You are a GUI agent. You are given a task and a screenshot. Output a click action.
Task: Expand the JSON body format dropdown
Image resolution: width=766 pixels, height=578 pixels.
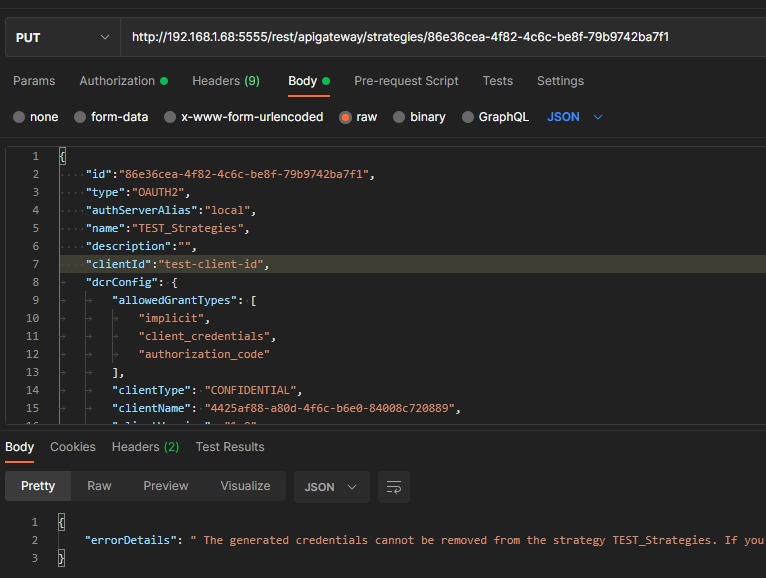[x=575, y=117]
